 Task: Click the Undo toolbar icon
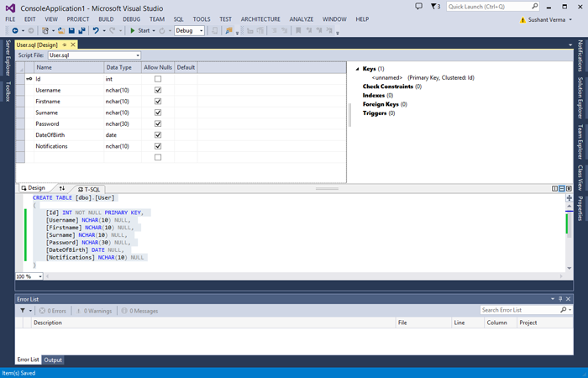pyautogui.click(x=97, y=30)
